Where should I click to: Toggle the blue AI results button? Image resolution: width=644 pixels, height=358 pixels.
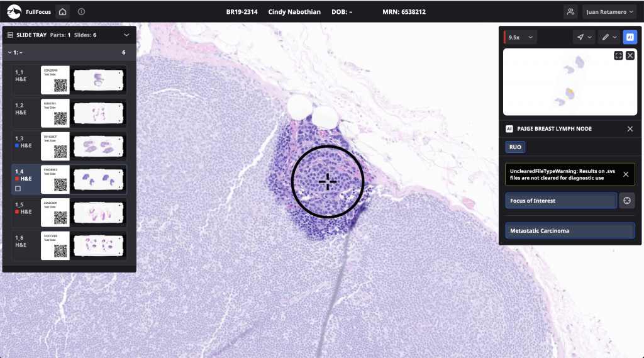coord(630,37)
